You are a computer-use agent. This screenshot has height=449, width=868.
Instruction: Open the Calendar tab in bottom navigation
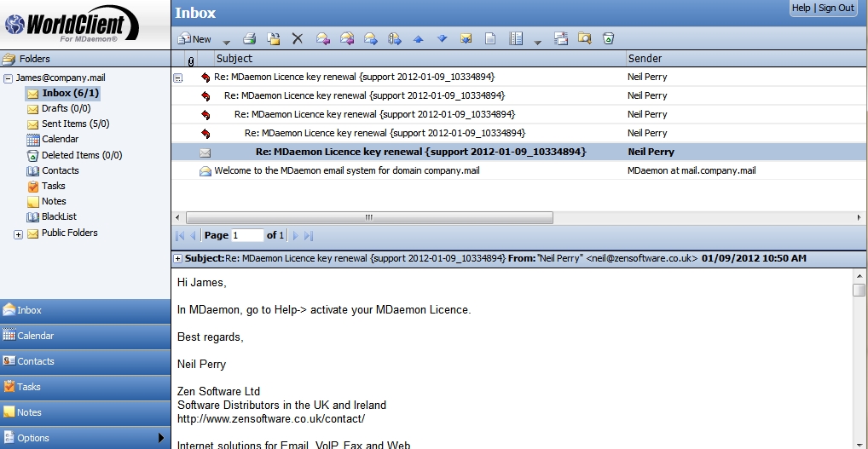(x=85, y=336)
